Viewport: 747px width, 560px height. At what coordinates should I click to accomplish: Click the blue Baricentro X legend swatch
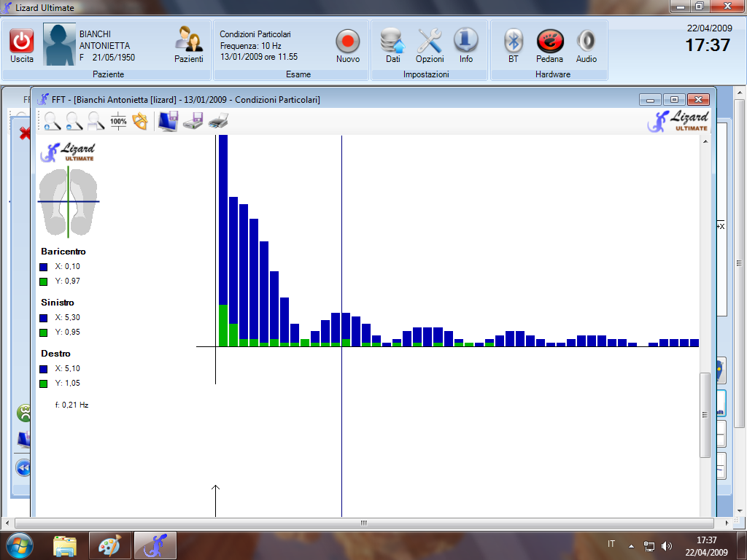[x=44, y=267]
